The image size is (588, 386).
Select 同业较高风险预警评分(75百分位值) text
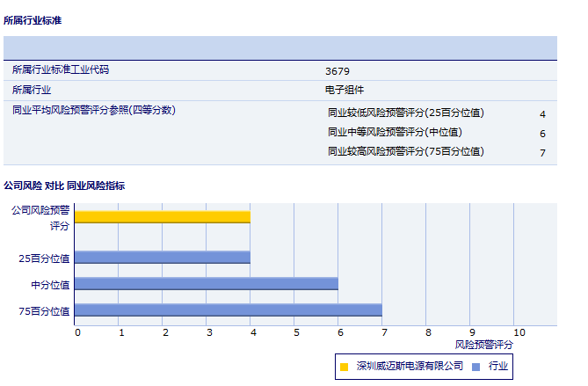[x=406, y=151]
